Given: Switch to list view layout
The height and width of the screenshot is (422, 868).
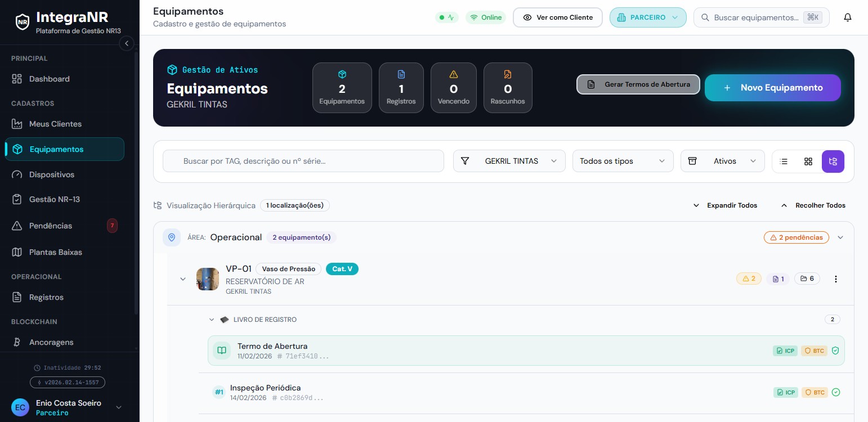Looking at the screenshot, I should point(784,161).
